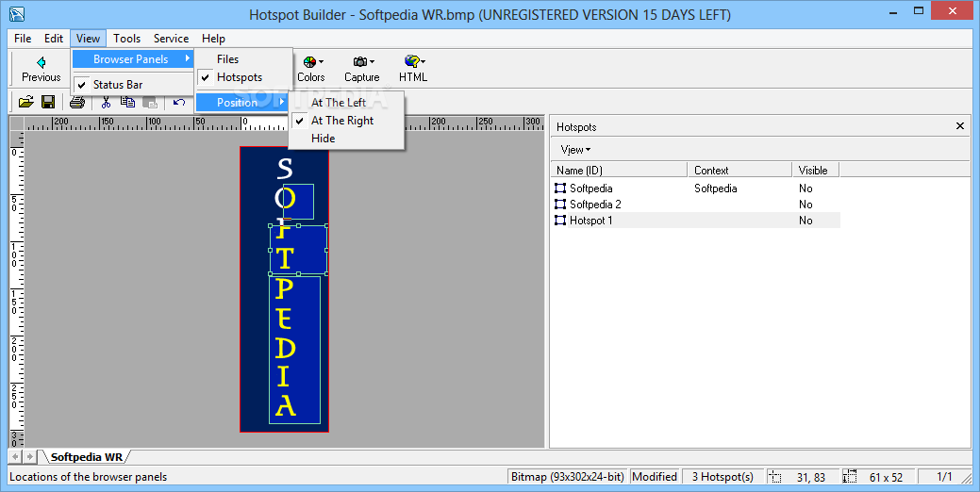Open the Edit menu
The height and width of the screenshot is (492, 980).
tap(54, 39)
